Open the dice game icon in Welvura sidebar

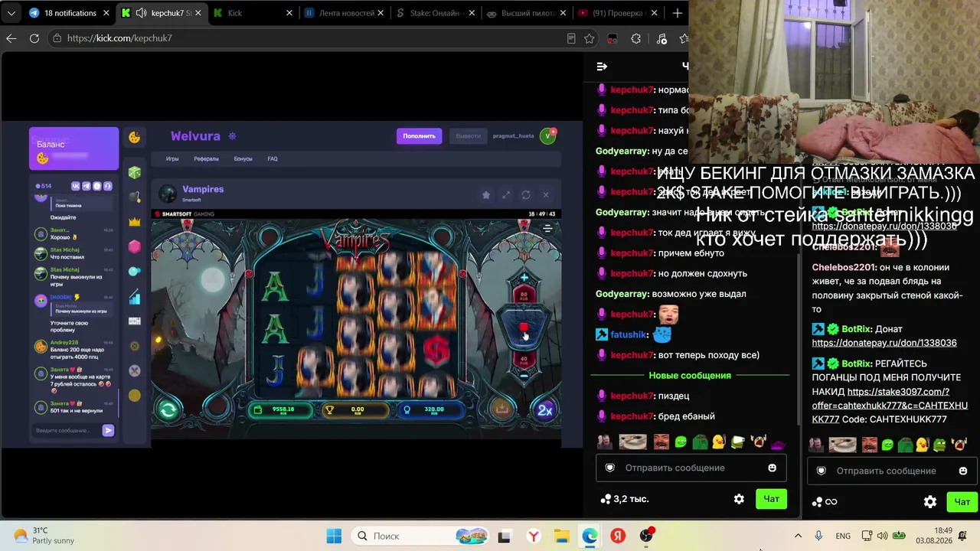pyautogui.click(x=135, y=173)
